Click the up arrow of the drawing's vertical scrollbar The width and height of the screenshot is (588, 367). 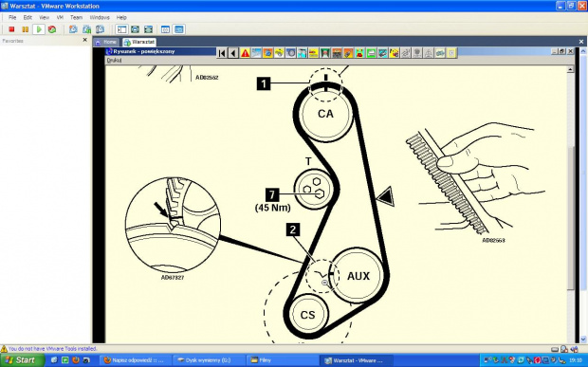(x=570, y=69)
